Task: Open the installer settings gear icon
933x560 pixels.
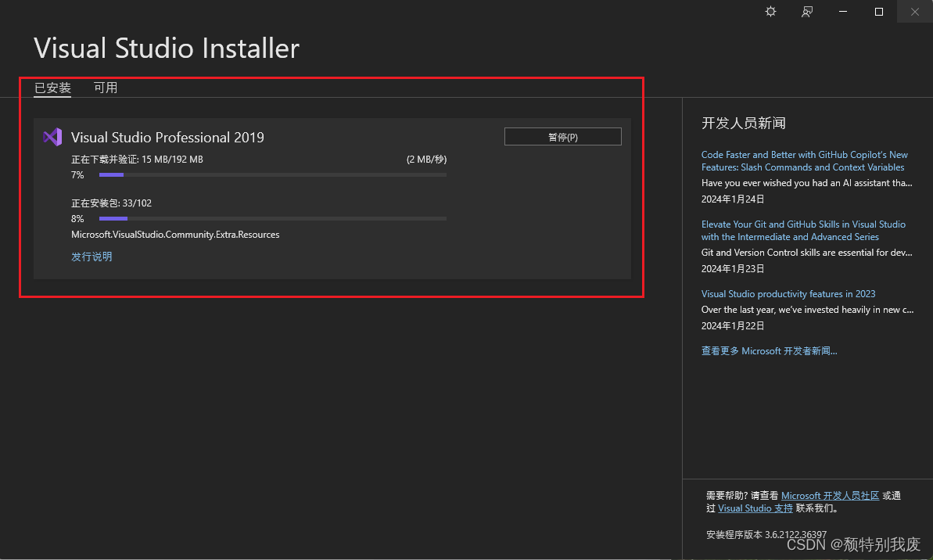Action: (x=770, y=12)
